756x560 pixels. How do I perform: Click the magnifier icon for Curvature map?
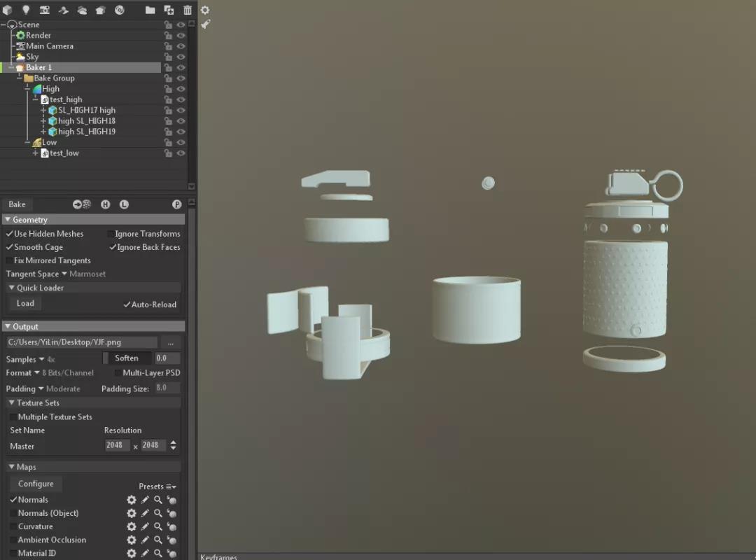(158, 526)
